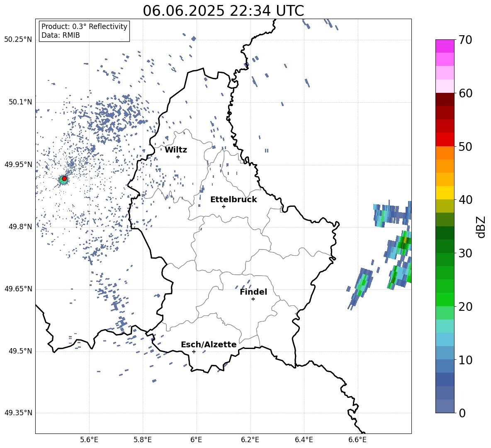Click the latitude label '49.95°N'
Screen dimensions: 491x448
[18, 165]
